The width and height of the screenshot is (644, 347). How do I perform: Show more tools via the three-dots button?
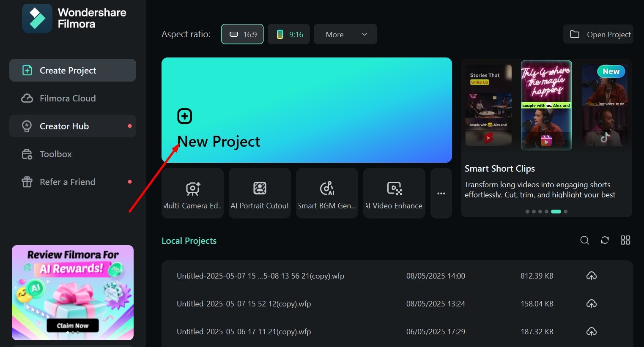[x=441, y=193]
